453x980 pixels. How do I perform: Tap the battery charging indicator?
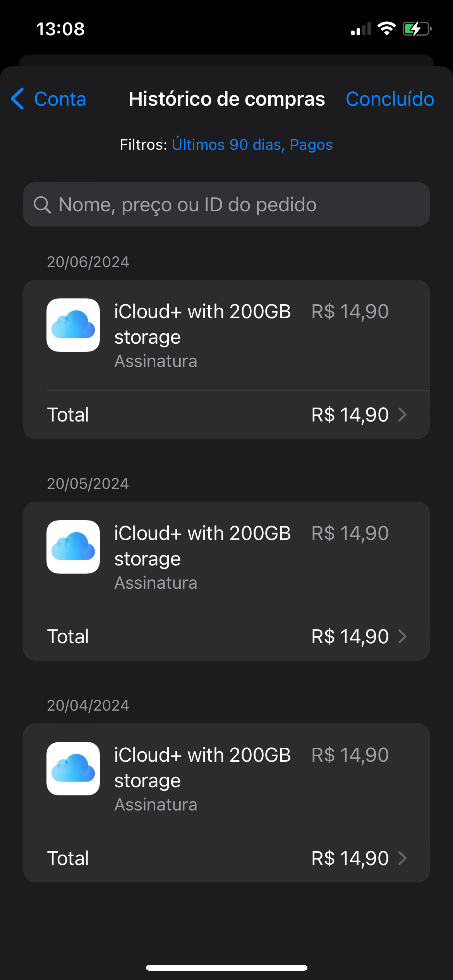point(417,29)
